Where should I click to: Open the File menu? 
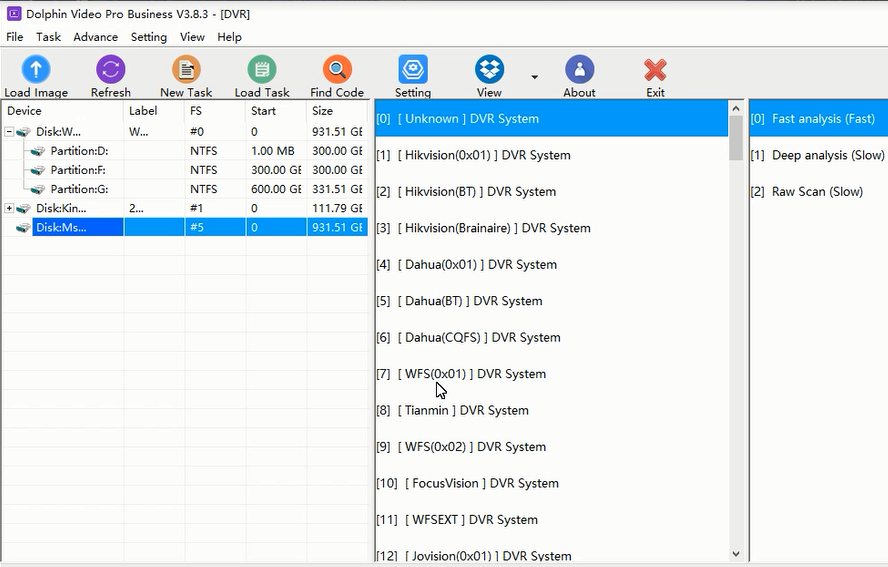pyautogui.click(x=15, y=37)
